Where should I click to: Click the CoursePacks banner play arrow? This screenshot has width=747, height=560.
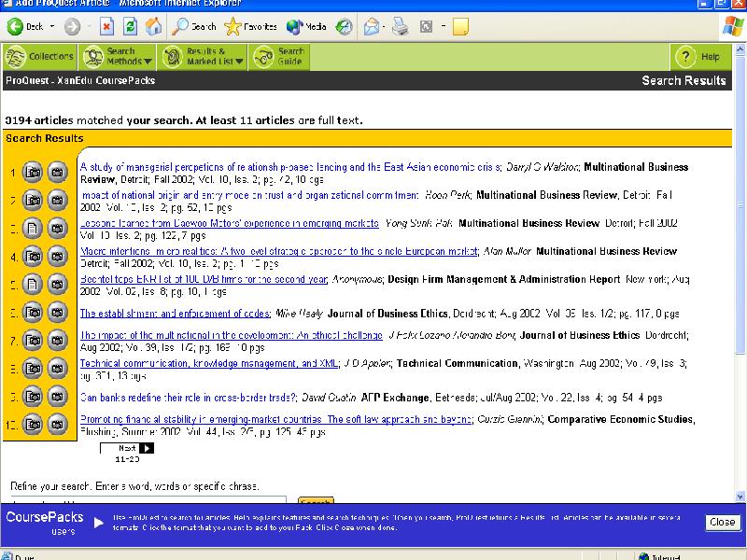point(99,523)
